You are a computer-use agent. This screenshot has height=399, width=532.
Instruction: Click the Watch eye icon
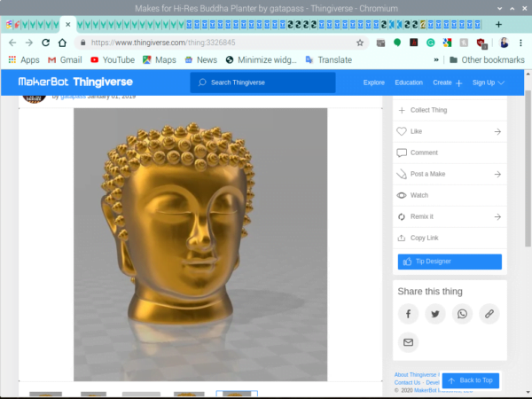[x=402, y=195]
